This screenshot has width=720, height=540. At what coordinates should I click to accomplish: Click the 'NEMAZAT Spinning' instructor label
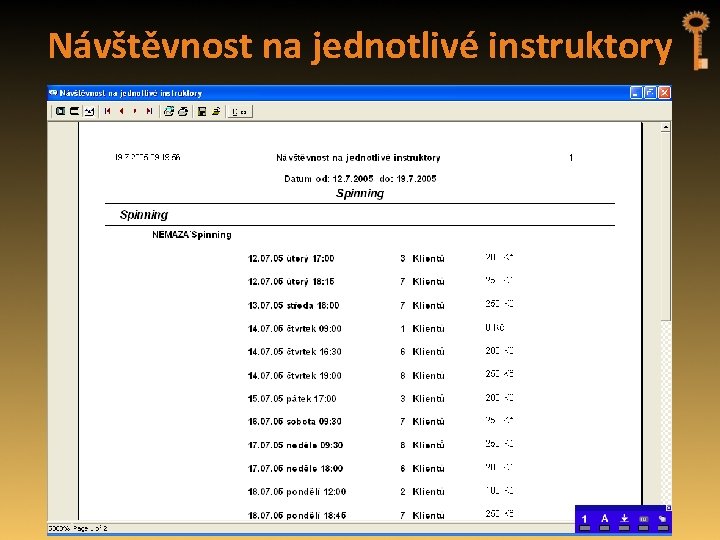[x=192, y=235]
